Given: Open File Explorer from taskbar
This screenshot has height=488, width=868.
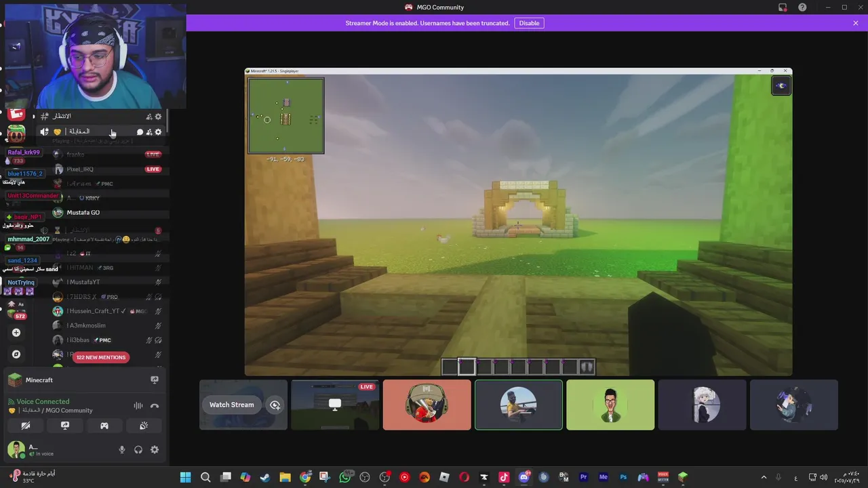Looking at the screenshot, I should click(285, 477).
